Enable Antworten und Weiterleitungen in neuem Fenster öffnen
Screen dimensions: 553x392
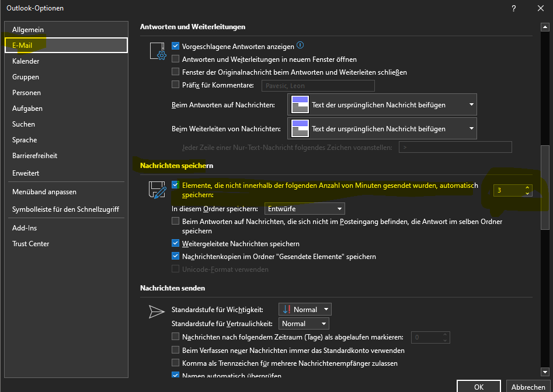[175, 59]
